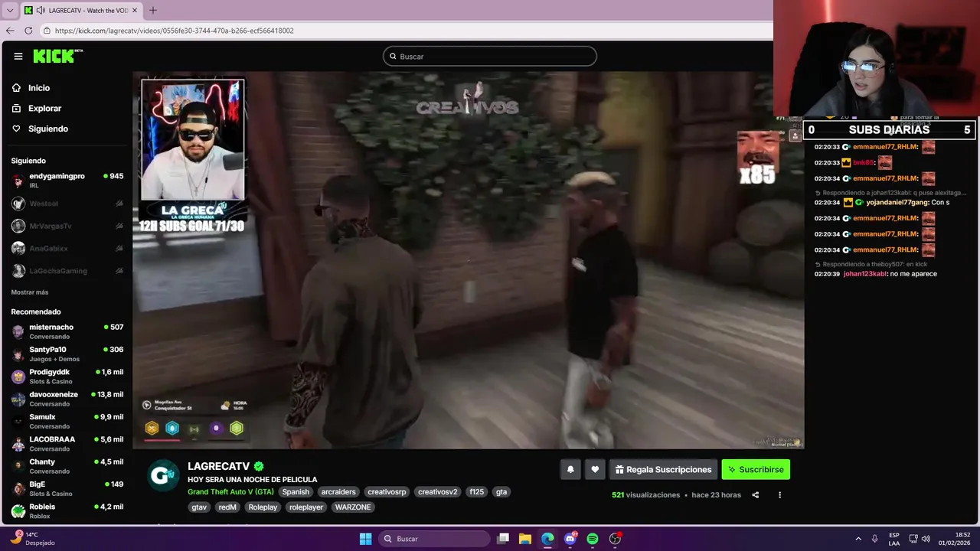This screenshot has width=980, height=551.
Task: Open recommended channel Chanty
Action: 67,466
